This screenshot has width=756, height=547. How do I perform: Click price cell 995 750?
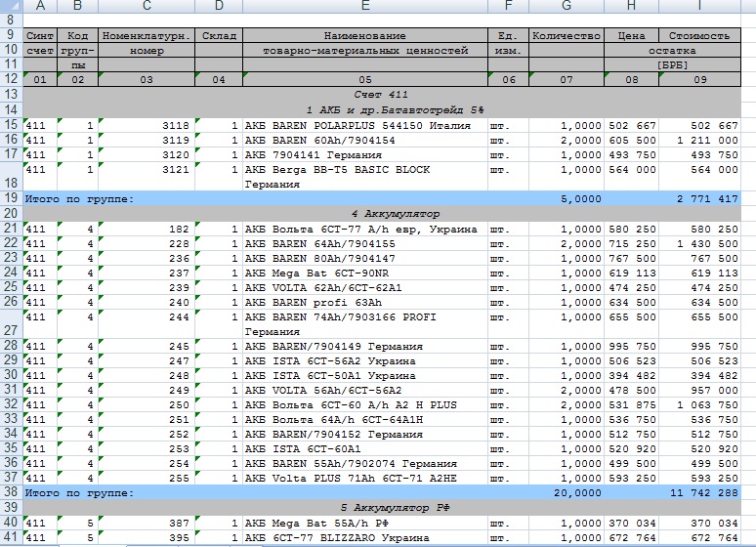(x=631, y=347)
